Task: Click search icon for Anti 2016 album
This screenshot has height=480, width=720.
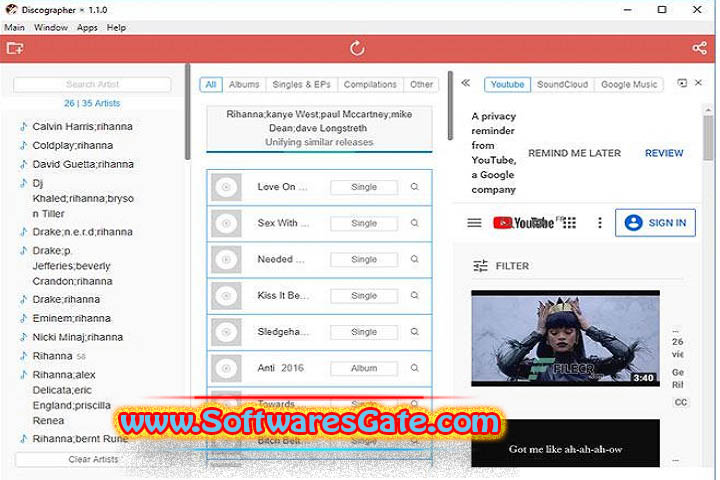Action: pyautogui.click(x=414, y=368)
